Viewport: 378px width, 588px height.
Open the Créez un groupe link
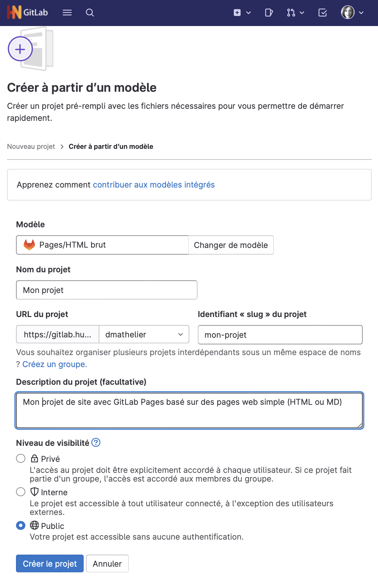pyautogui.click(x=55, y=364)
